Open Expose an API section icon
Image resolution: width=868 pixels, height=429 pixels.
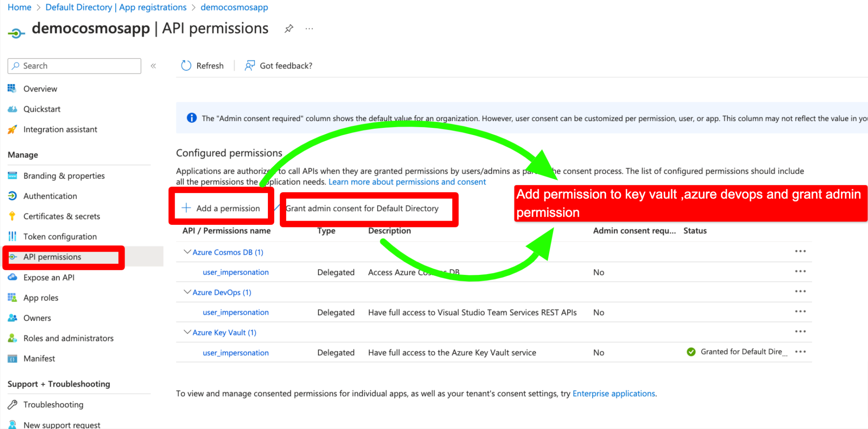[12, 277]
